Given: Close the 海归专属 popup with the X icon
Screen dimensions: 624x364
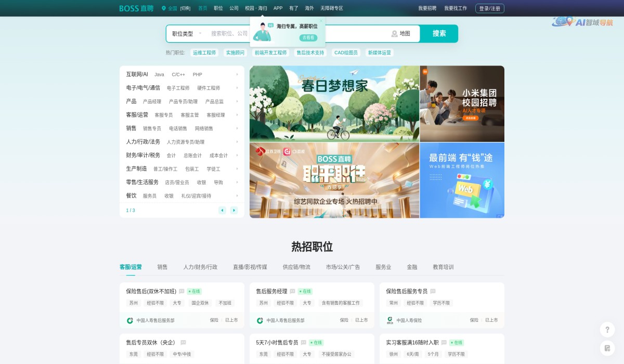Looking at the screenshot, I should click(321, 20).
